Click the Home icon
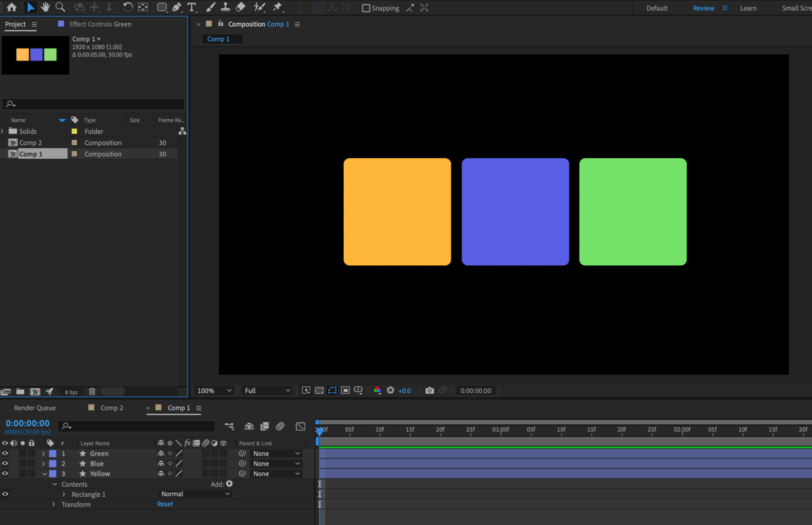The image size is (812, 525). pos(12,7)
